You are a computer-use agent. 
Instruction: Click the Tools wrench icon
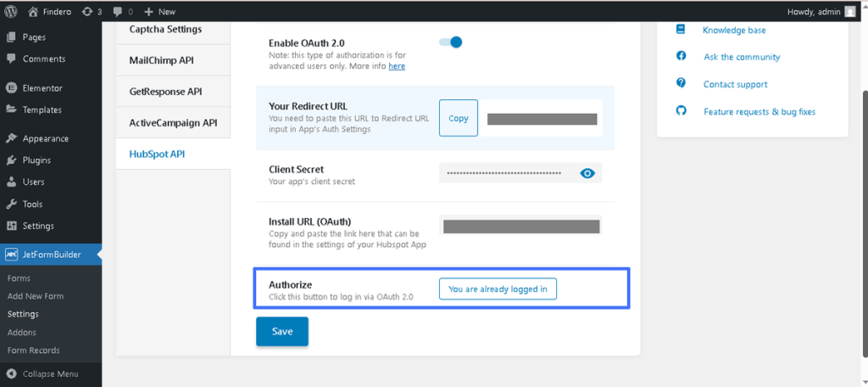point(11,204)
